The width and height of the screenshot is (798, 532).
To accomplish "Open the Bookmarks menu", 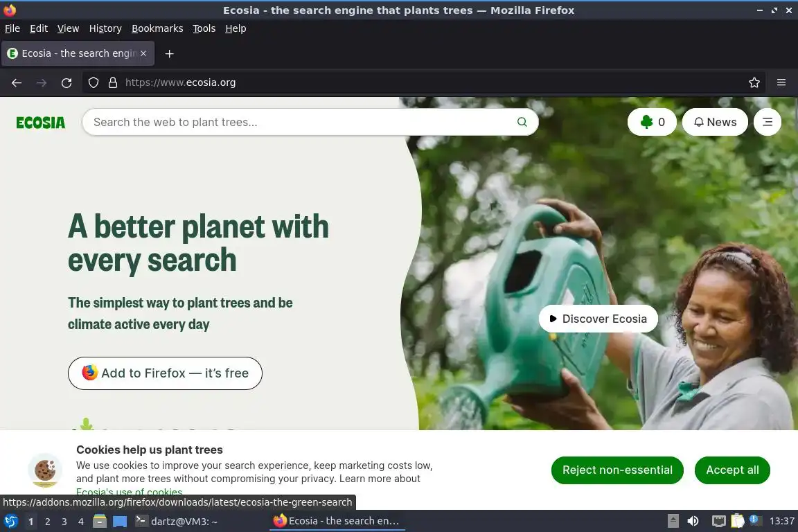I will tap(157, 28).
